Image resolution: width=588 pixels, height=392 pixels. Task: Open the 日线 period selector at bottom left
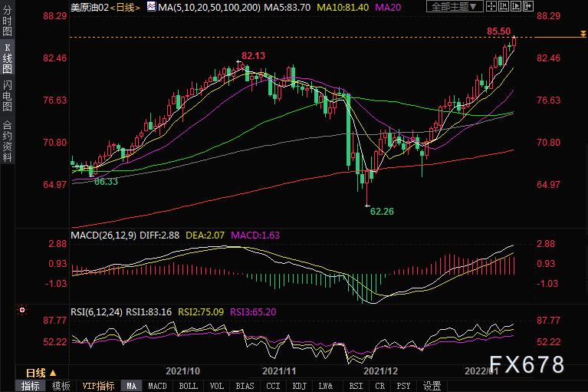pos(41,373)
